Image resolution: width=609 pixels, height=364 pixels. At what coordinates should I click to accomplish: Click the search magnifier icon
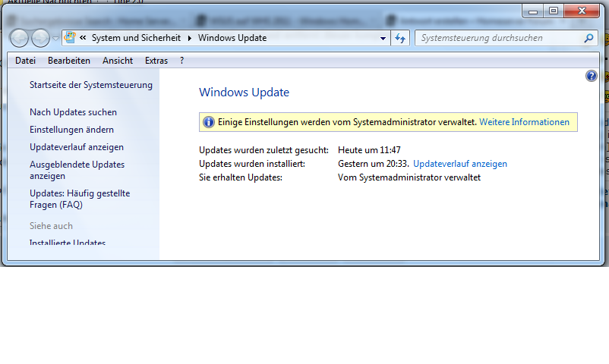coord(588,38)
